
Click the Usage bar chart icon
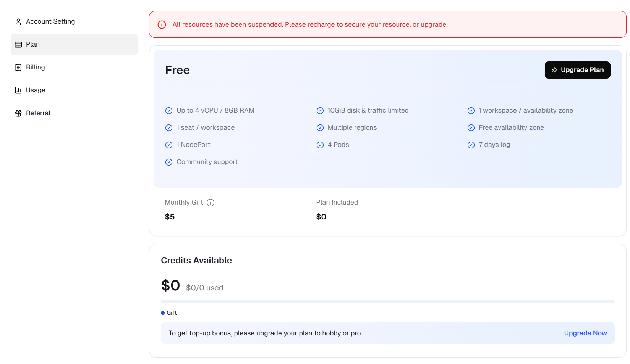tap(18, 90)
